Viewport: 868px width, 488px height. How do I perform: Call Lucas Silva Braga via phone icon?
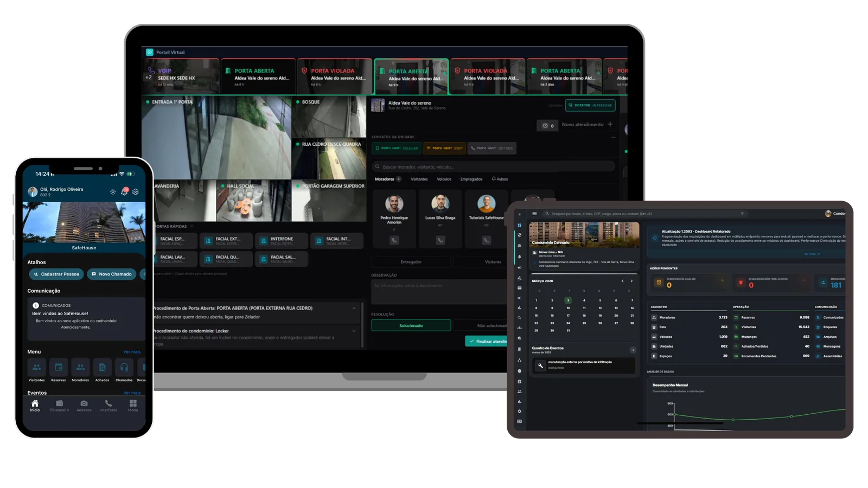click(441, 240)
